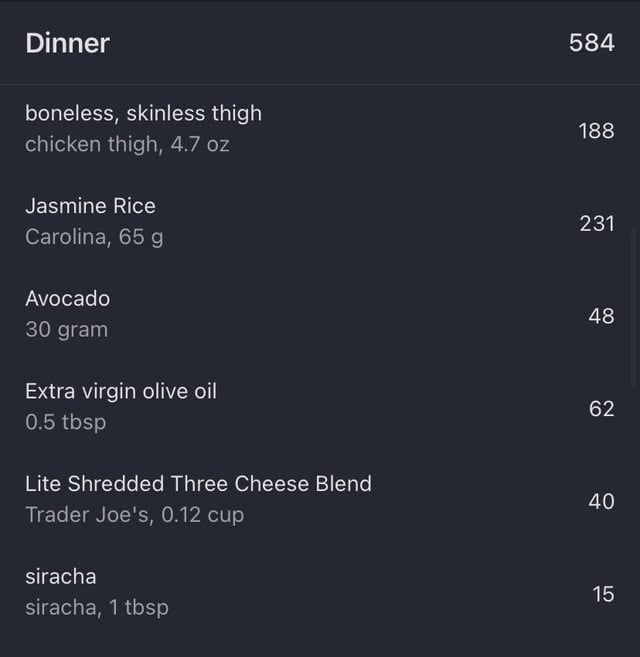Tap the 48 calorie value for avocado
Viewport: 640px width, 657px height.
(x=601, y=316)
